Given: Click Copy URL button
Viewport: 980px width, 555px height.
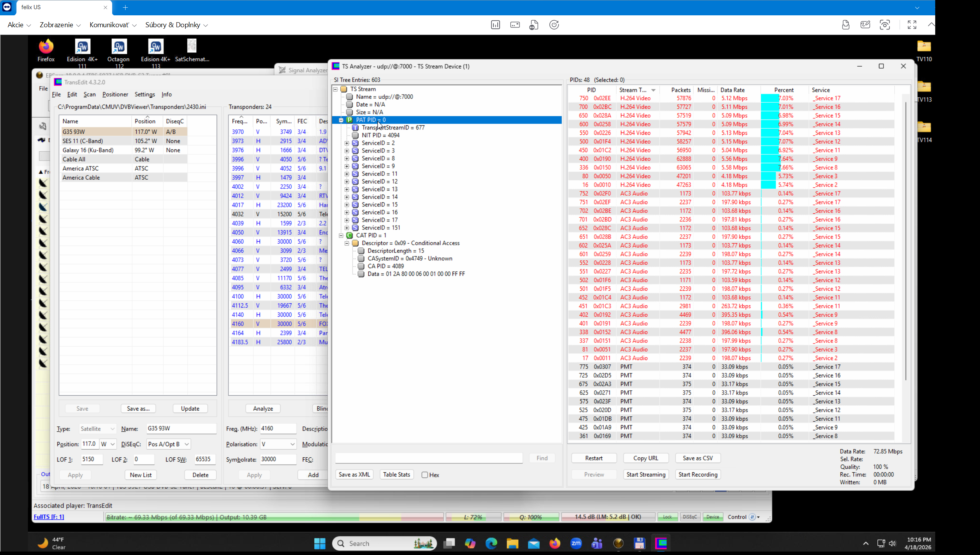Looking at the screenshot, I should (646, 458).
